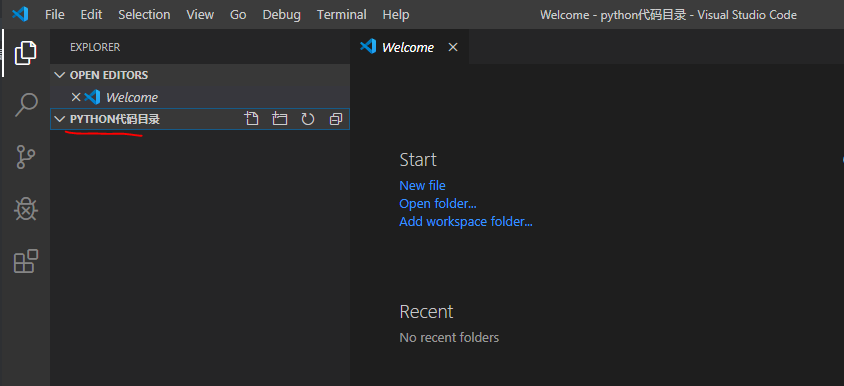Viewport: 844px width, 386px height.
Task: Collapse the Open Editors section
Action: [60, 75]
